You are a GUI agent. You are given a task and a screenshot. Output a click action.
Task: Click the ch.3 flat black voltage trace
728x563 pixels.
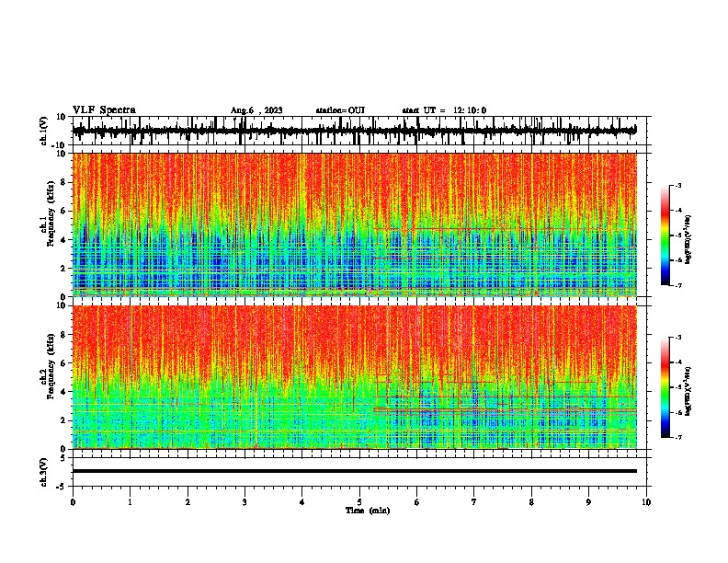[x=354, y=471]
